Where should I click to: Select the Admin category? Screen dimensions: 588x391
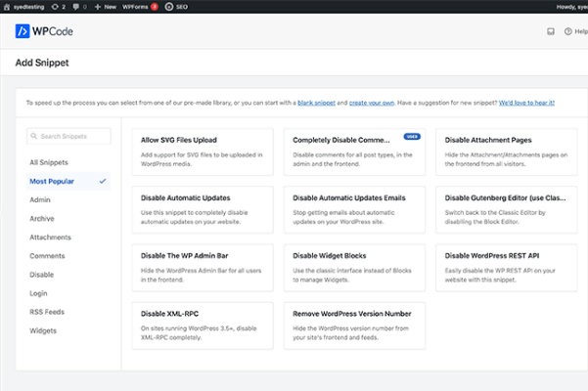[40, 200]
